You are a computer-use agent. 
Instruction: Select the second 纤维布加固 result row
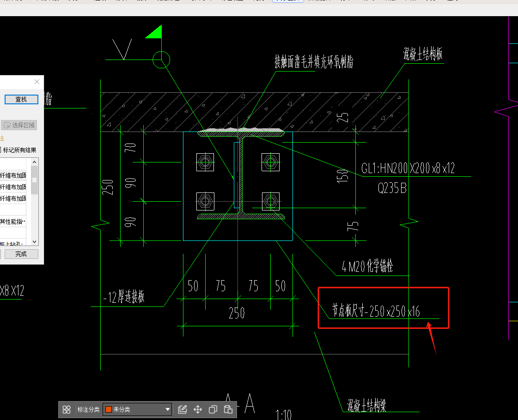coord(13,187)
